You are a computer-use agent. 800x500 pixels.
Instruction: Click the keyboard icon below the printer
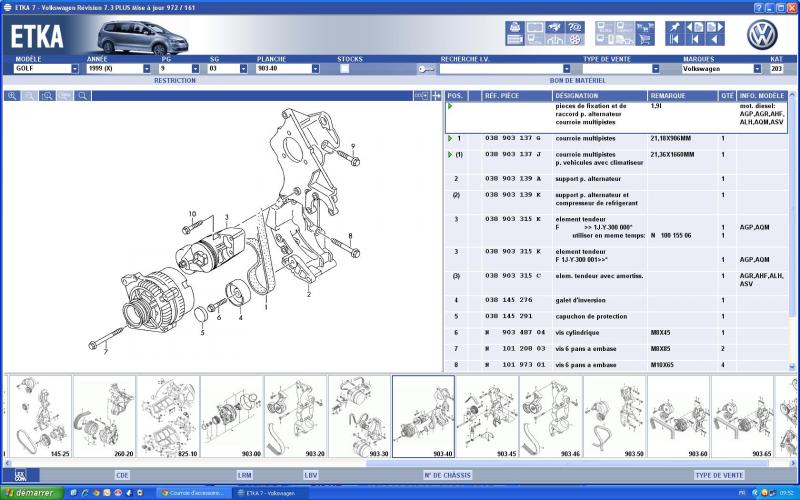click(x=514, y=40)
